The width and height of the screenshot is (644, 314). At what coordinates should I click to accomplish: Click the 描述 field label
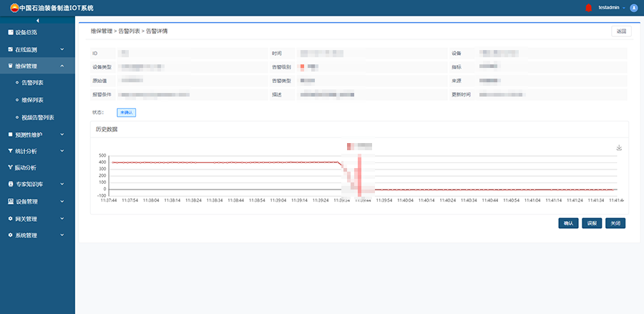click(x=276, y=95)
